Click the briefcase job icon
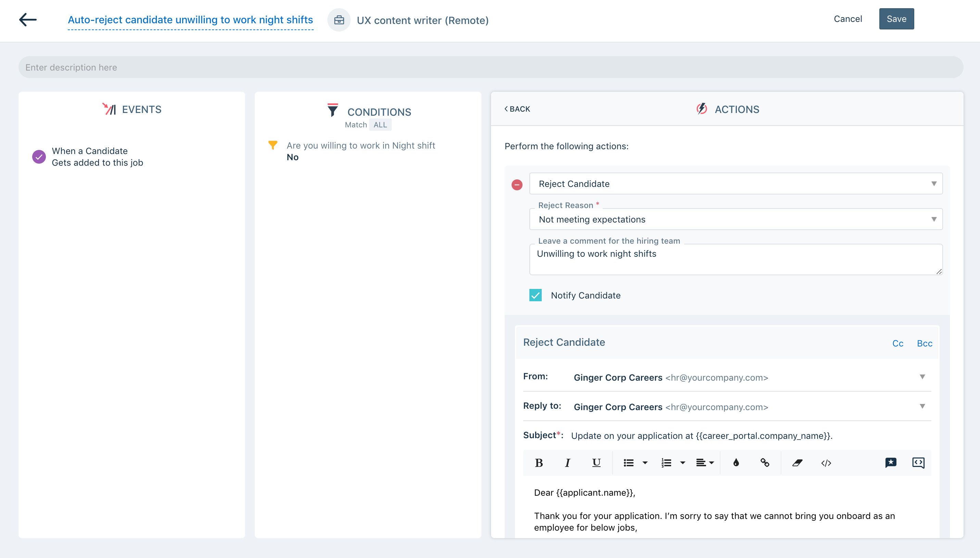 pos(339,20)
